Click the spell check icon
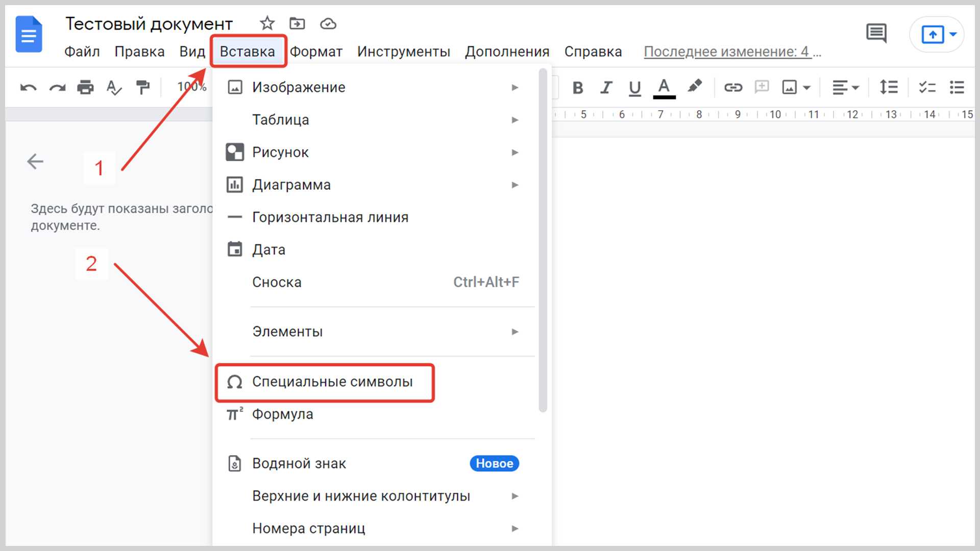The width and height of the screenshot is (980, 551). [x=114, y=88]
